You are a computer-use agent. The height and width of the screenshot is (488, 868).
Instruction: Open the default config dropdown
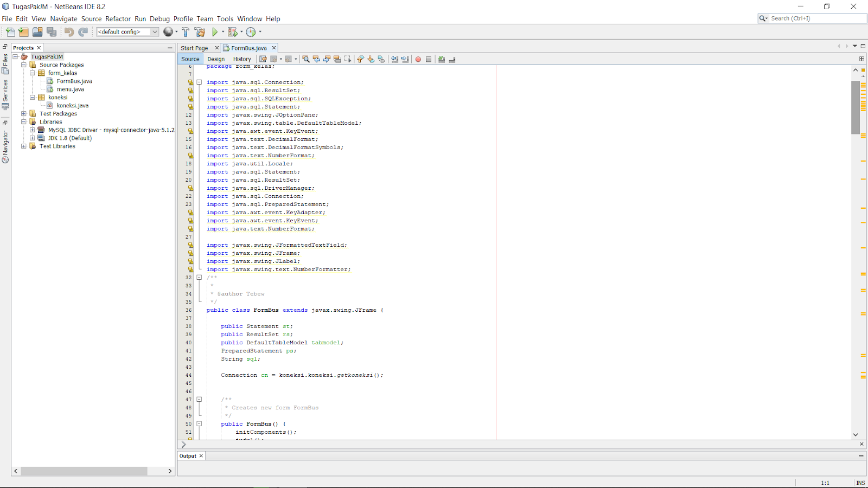155,31
